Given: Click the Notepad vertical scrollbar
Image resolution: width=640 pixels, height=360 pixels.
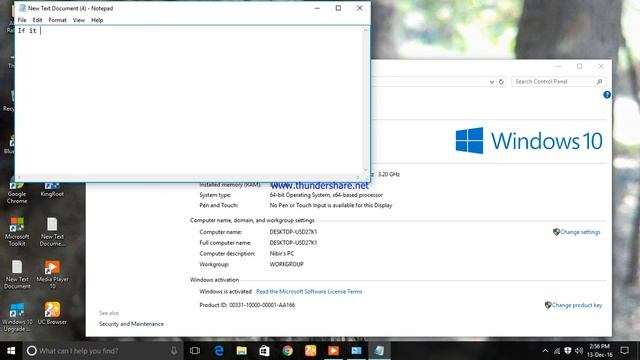Looking at the screenshot, I should point(365,100).
